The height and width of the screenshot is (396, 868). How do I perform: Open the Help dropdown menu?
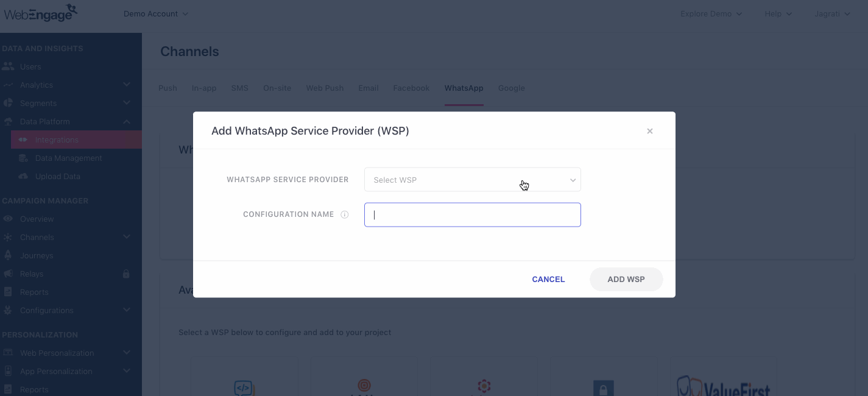click(x=778, y=13)
